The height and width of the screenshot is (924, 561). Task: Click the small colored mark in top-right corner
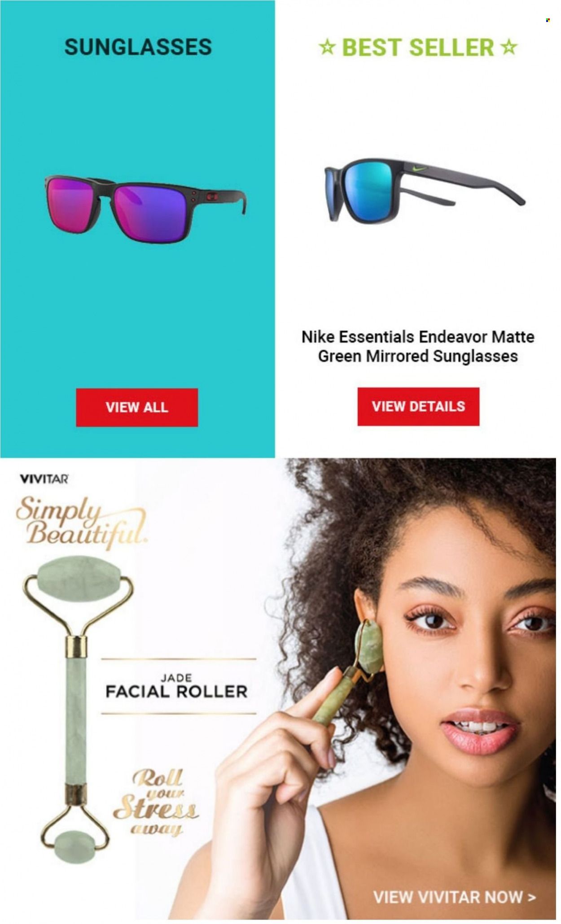click(548, 20)
